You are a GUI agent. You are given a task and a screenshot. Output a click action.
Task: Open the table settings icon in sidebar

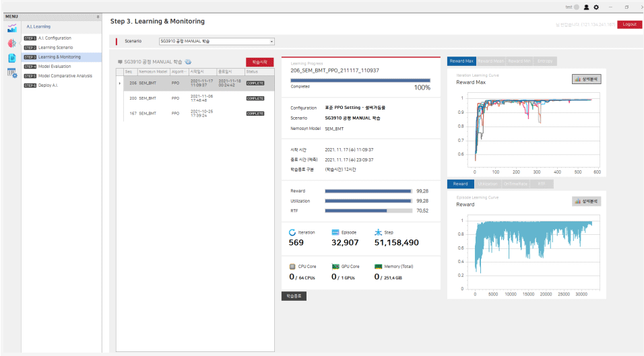[12, 73]
